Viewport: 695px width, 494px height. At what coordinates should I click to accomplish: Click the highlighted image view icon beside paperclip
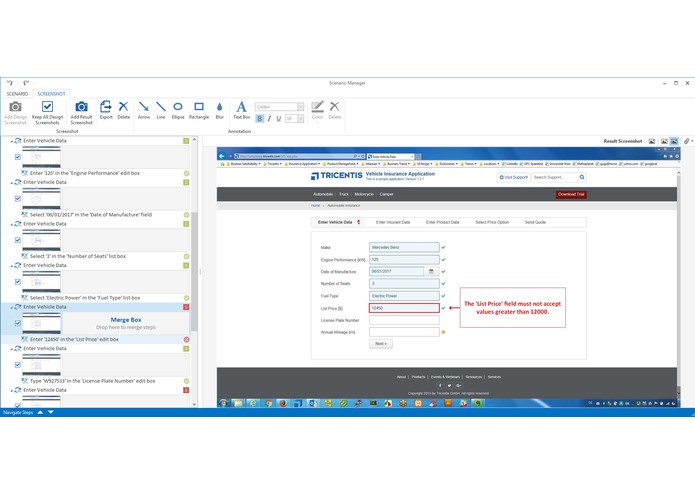pyautogui.click(x=674, y=141)
